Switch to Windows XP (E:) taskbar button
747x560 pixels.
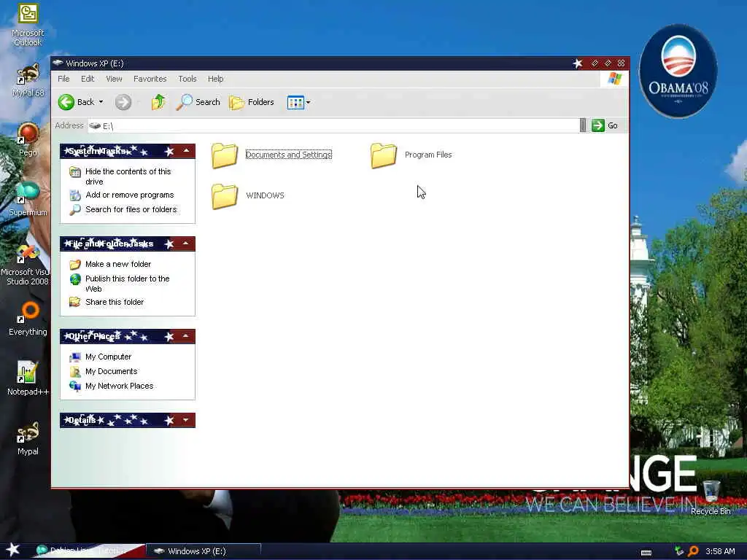[x=203, y=551]
